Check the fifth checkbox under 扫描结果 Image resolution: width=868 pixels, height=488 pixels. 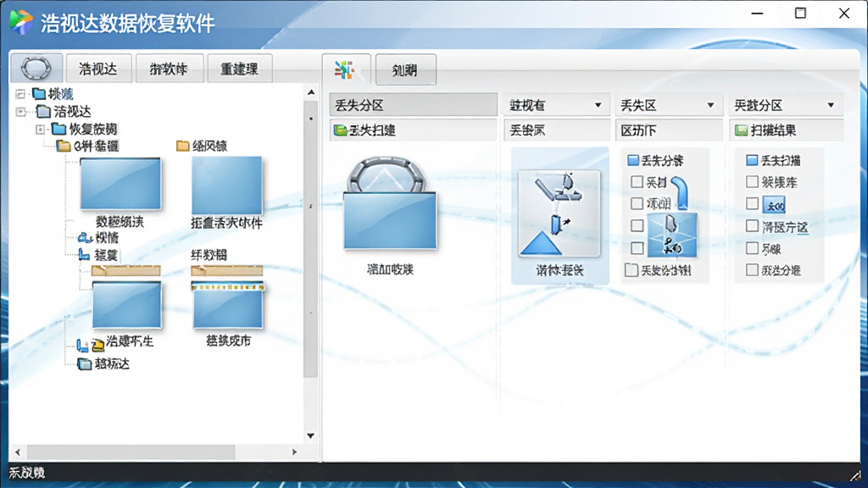(752, 248)
